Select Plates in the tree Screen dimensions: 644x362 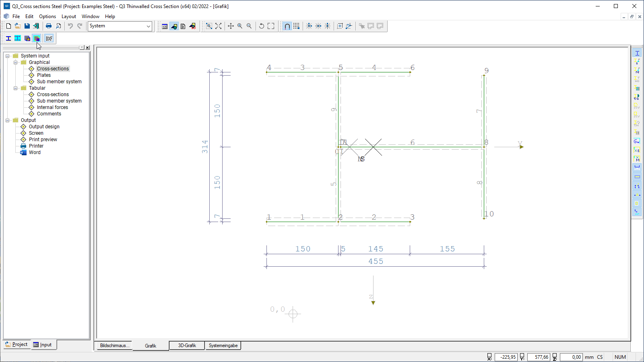(x=44, y=75)
